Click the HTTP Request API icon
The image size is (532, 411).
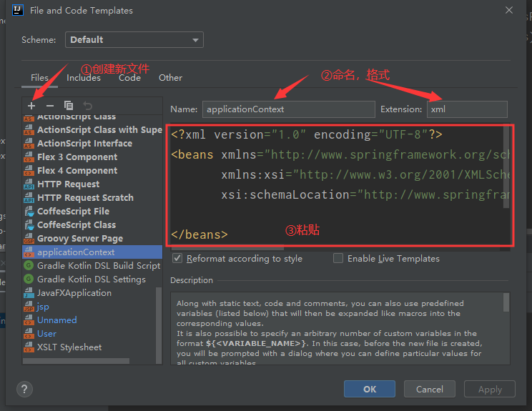[x=29, y=184]
